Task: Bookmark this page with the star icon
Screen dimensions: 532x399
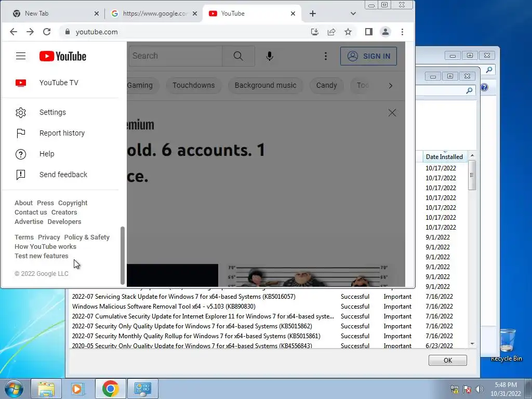Action: click(348, 32)
